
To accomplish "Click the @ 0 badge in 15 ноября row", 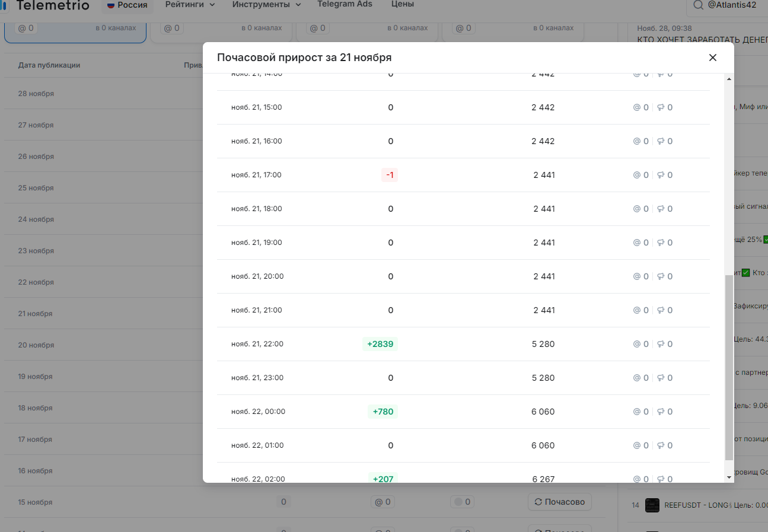I will (x=381, y=502).
